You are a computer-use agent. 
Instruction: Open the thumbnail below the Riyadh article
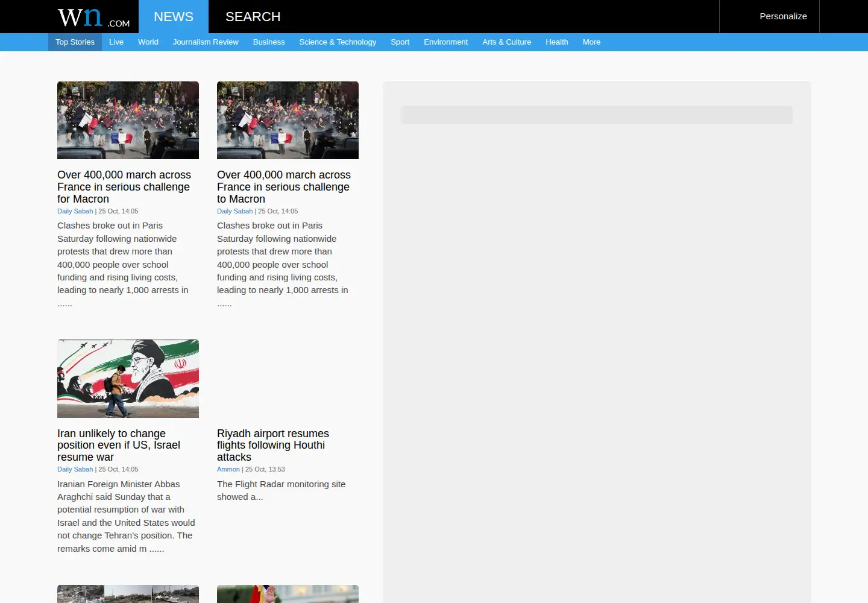pos(288,594)
